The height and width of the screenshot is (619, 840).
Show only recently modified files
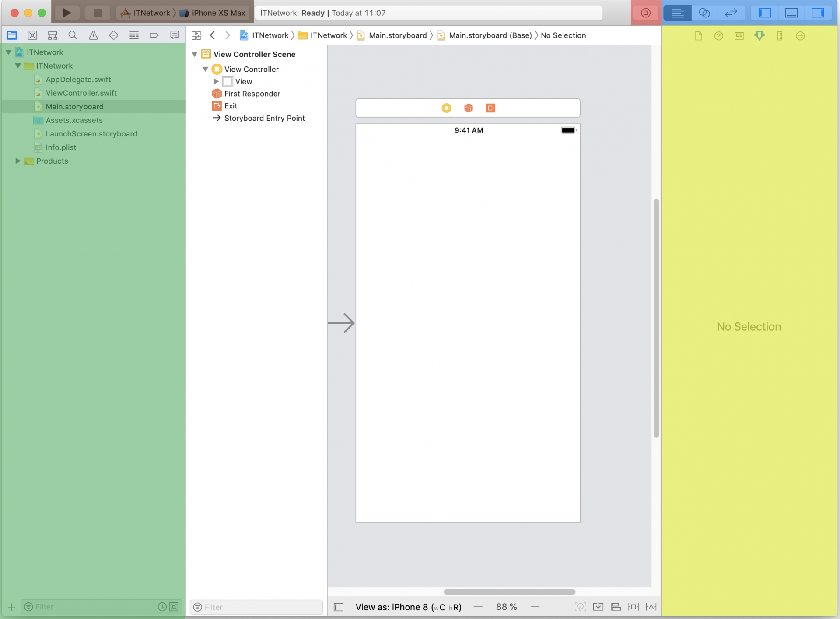click(x=162, y=607)
